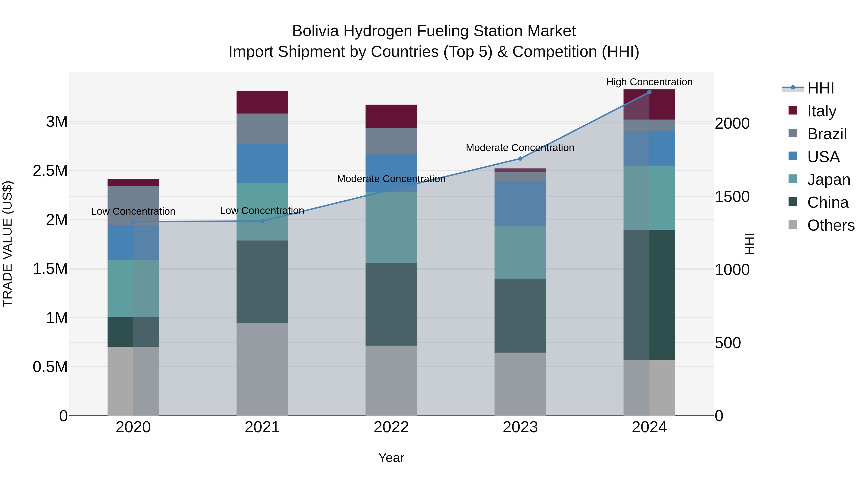Click the 2024 Others bar segment
This screenshot has height=488, width=868.
tap(649, 388)
